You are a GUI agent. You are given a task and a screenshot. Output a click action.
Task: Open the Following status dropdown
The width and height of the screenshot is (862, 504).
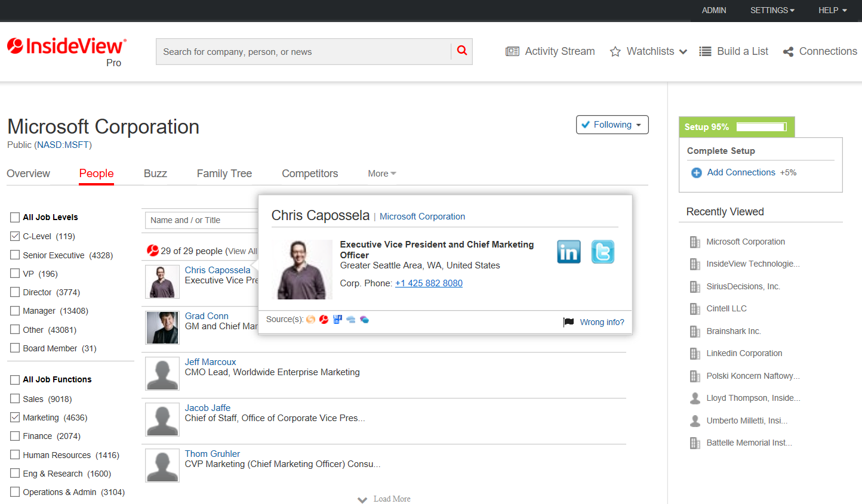click(612, 125)
